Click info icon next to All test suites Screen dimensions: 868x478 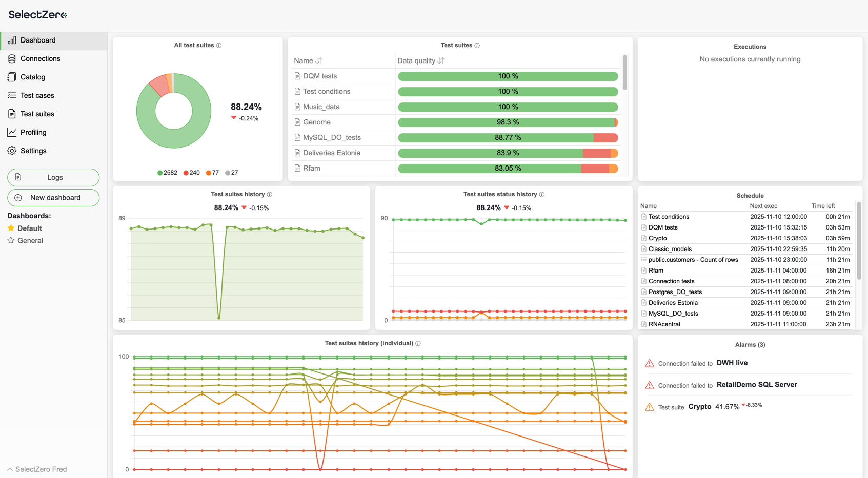219,46
